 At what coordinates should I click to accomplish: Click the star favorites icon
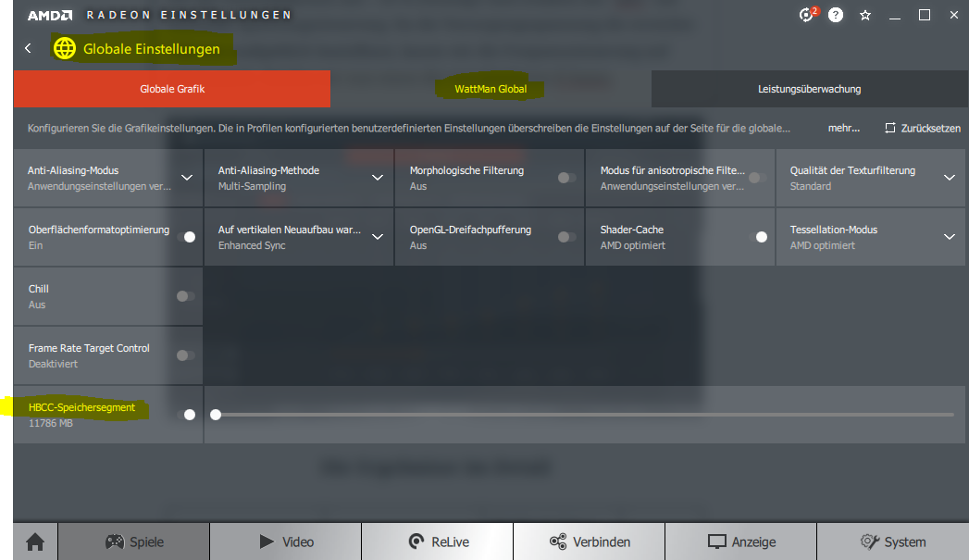[865, 16]
